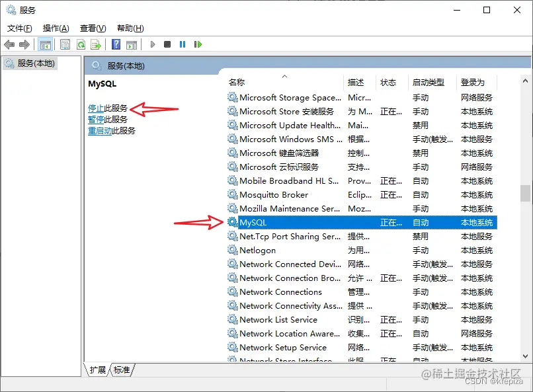Viewport: 533px width, 392px height.
Task: Open the 帮助(H) menu
Action: pyautogui.click(x=130, y=28)
